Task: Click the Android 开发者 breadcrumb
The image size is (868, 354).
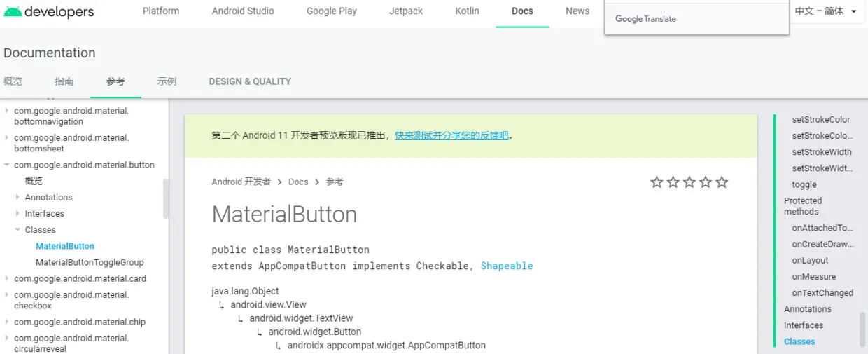Action: click(x=241, y=182)
